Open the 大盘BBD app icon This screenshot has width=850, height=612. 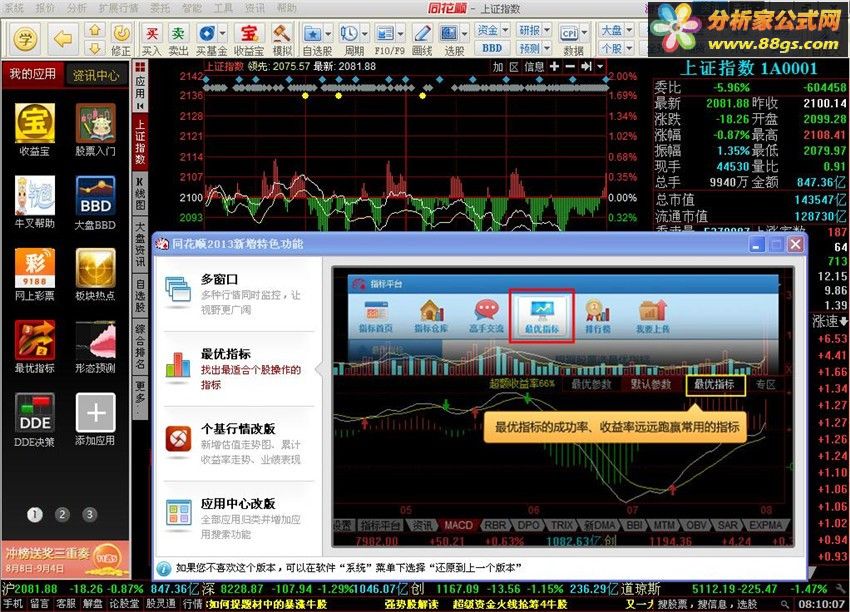[x=95, y=202]
